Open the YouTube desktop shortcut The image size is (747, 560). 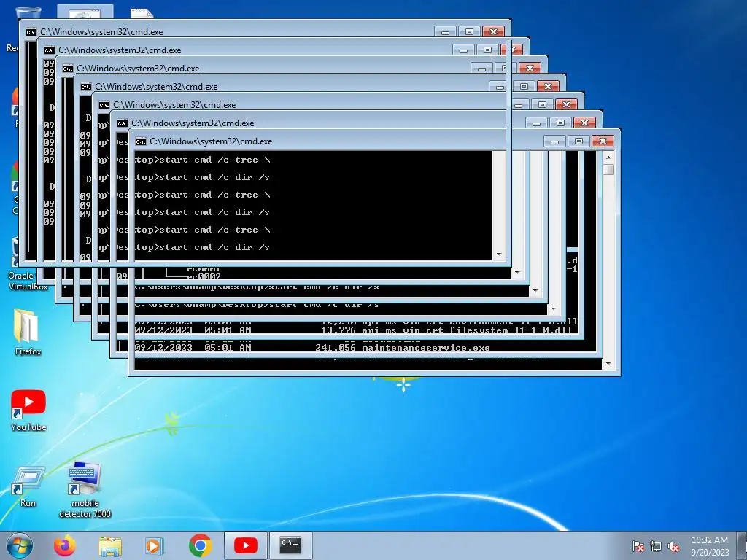click(28, 411)
